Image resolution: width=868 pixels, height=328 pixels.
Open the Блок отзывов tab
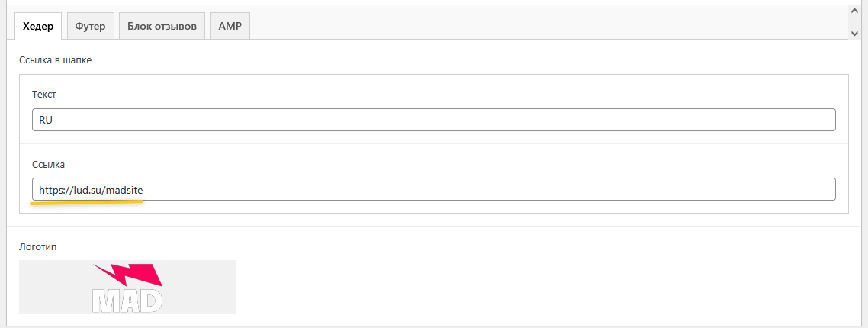coord(162,26)
